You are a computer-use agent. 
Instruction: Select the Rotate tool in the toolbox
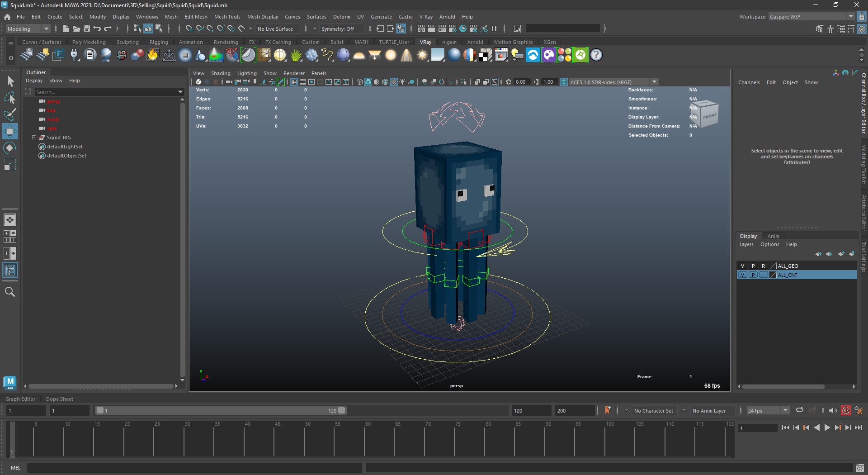coord(9,148)
